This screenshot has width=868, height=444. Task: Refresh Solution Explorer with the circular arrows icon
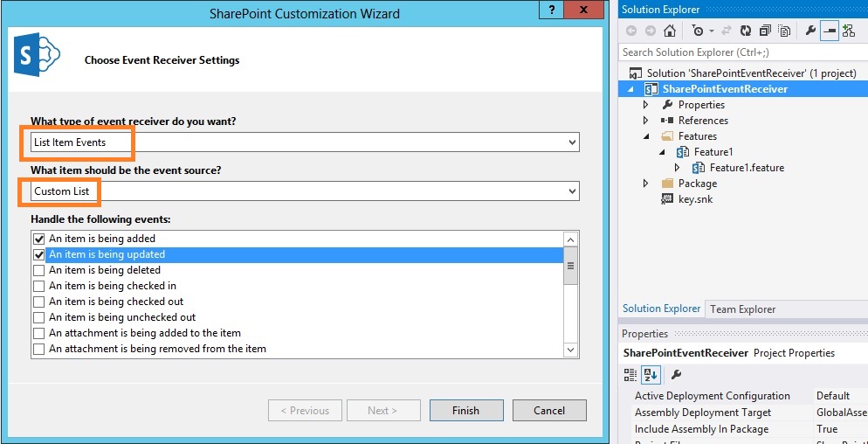(746, 31)
